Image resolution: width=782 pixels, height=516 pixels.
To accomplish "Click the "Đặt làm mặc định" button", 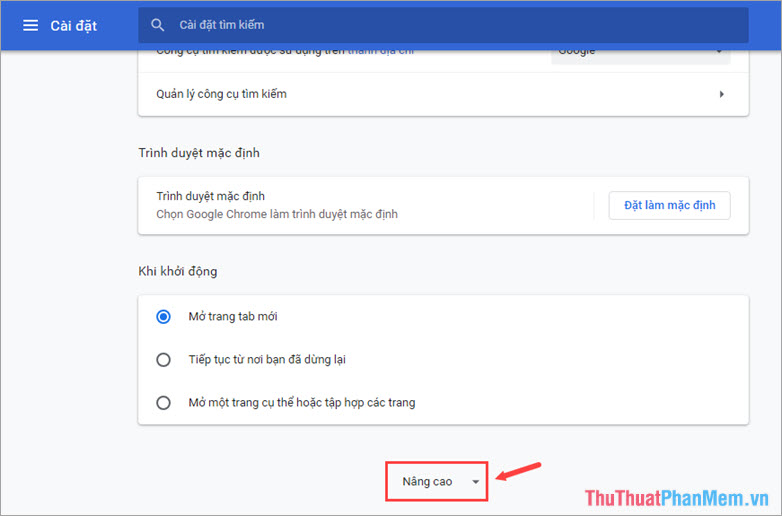I will [669, 205].
